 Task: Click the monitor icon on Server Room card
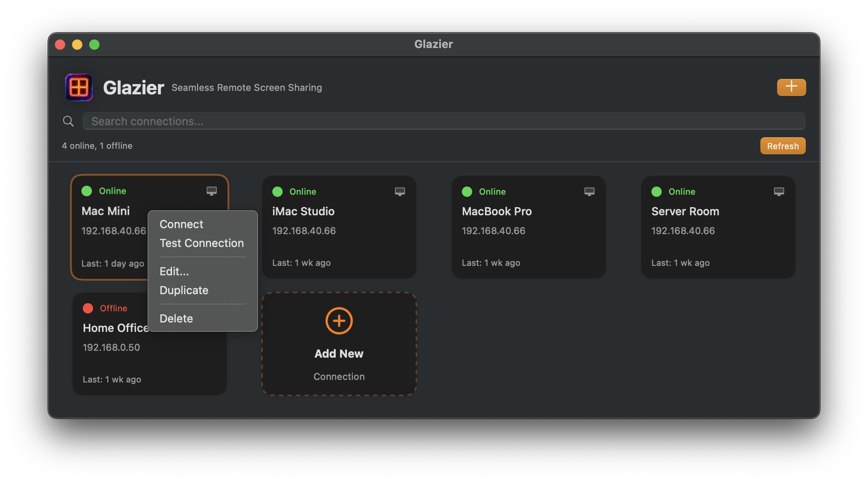[x=779, y=192]
